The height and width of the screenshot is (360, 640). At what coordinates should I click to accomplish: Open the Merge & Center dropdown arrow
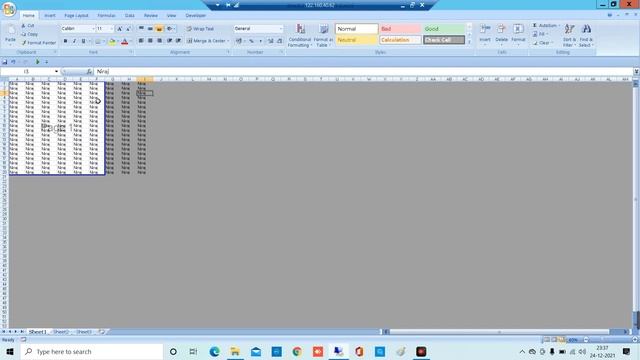[x=228, y=41]
